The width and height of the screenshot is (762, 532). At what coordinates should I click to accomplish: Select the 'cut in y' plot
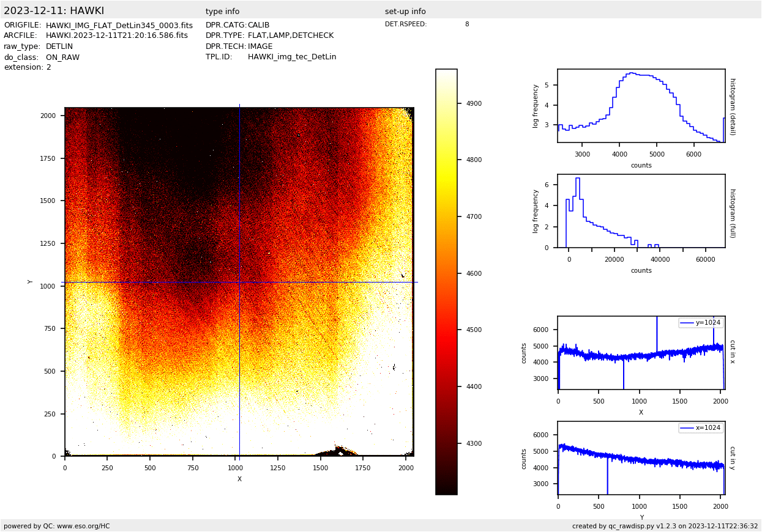pos(641,458)
